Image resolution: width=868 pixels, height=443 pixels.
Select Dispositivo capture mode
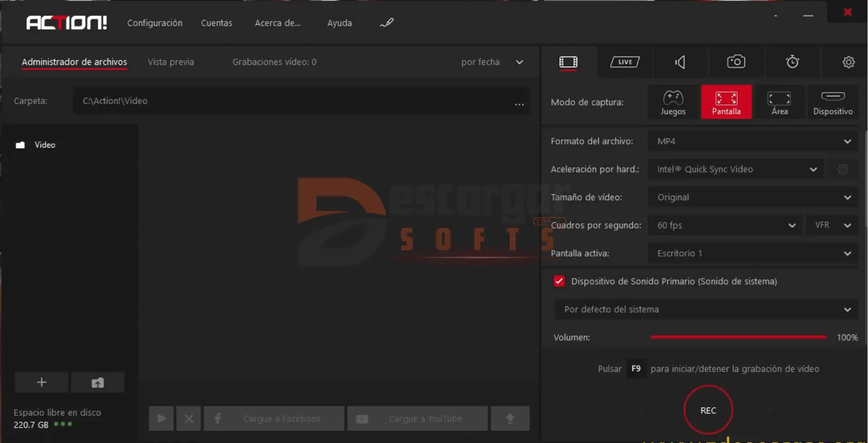pyautogui.click(x=833, y=102)
